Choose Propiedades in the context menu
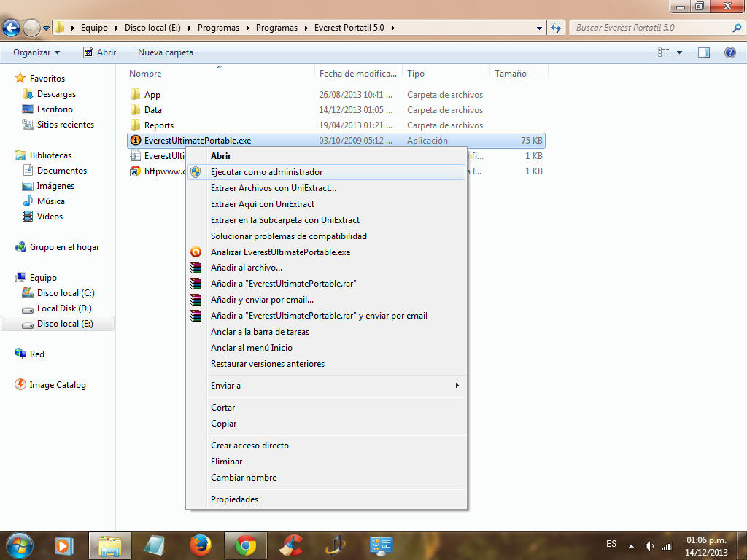This screenshot has width=747, height=560. [x=234, y=499]
